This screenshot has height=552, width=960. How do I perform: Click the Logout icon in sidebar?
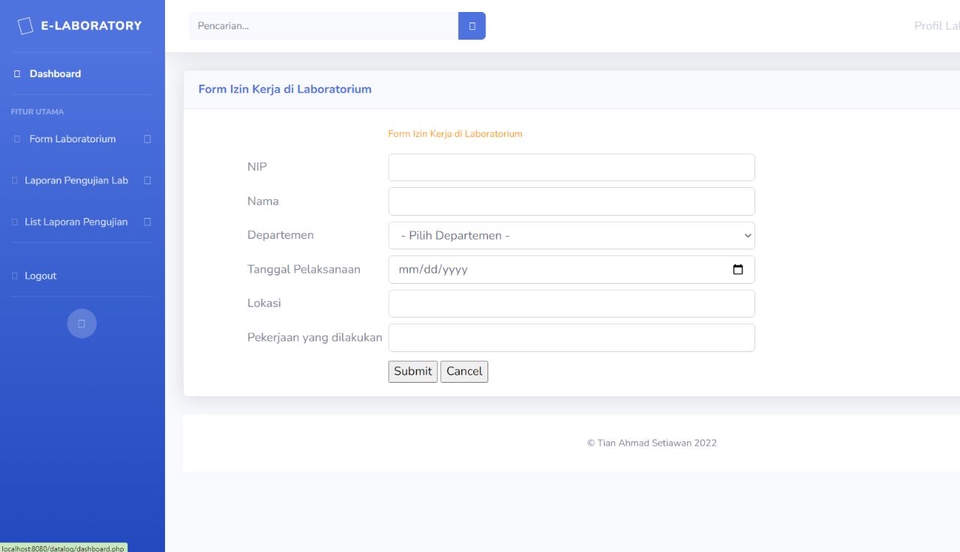pyautogui.click(x=15, y=276)
